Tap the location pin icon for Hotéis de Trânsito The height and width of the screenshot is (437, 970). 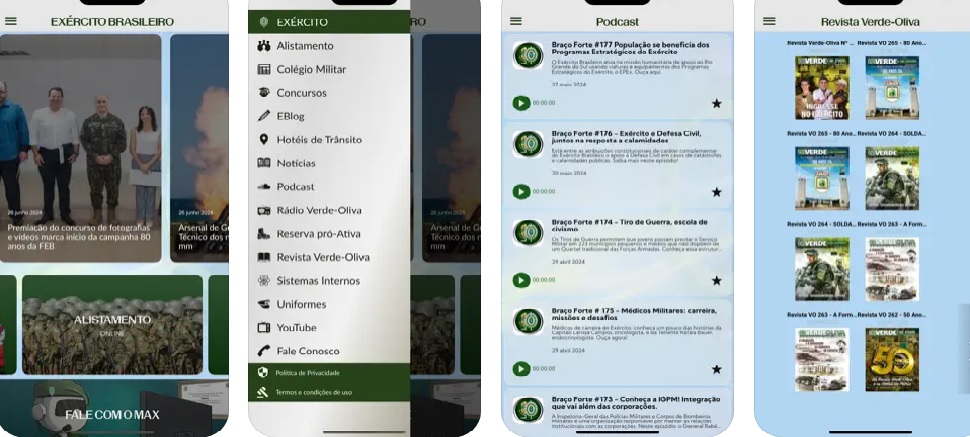click(264, 139)
